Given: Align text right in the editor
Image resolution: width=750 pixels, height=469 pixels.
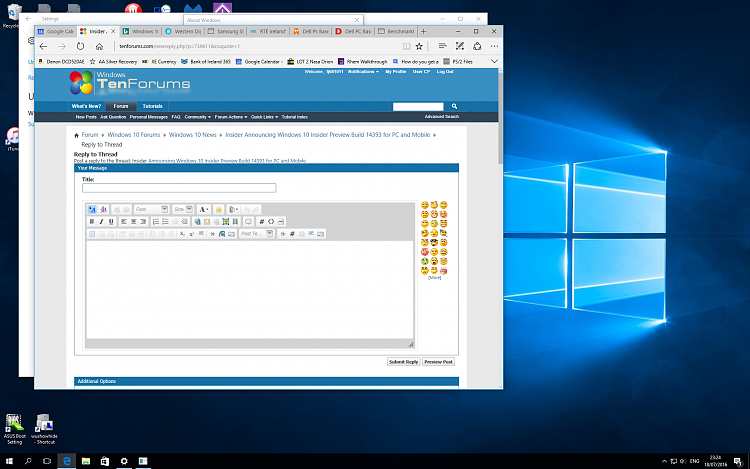Looking at the screenshot, I should 143,221.
